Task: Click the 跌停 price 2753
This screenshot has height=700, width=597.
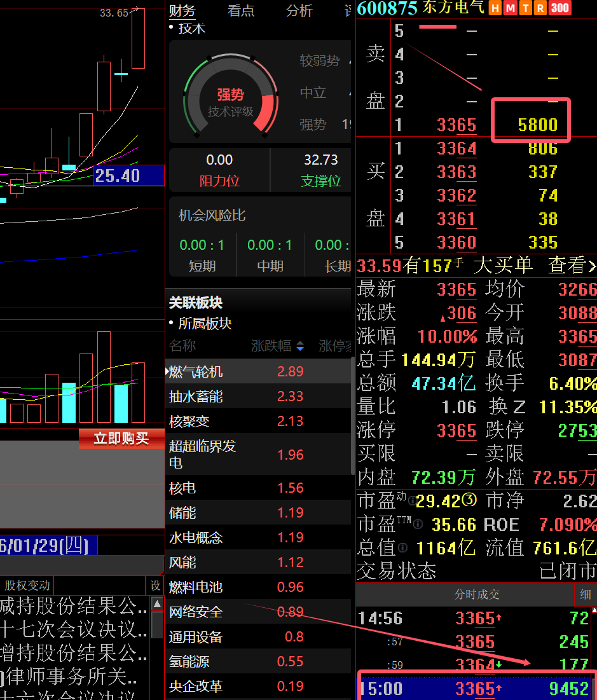Action: [577, 431]
